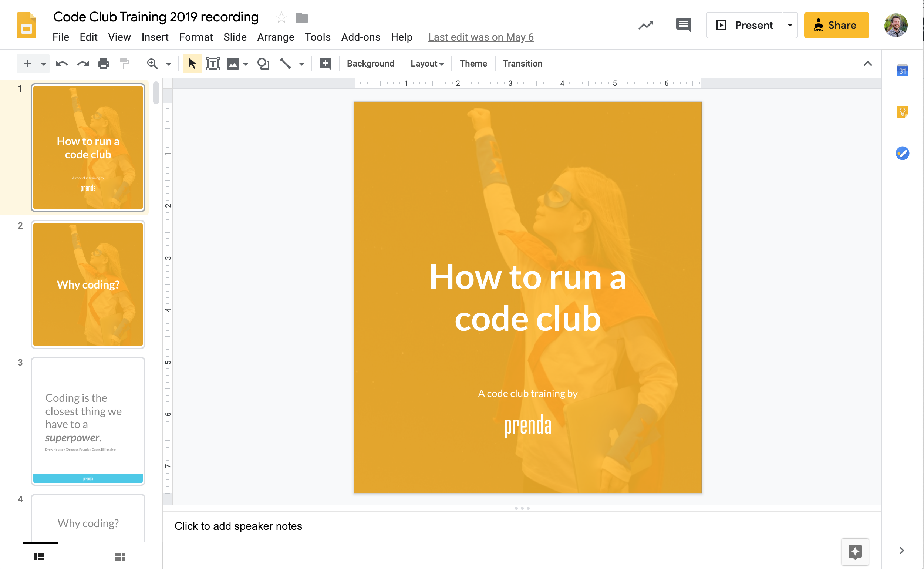Image resolution: width=924 pixels, height=569 pixels.
Task: Click the undo arrow icon
Action: [62, 64]
